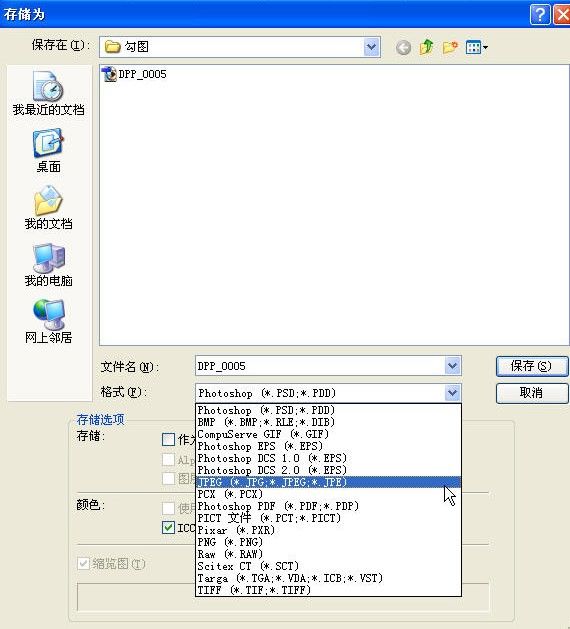Choose Raw (*.RAW) format

point(328,554)
